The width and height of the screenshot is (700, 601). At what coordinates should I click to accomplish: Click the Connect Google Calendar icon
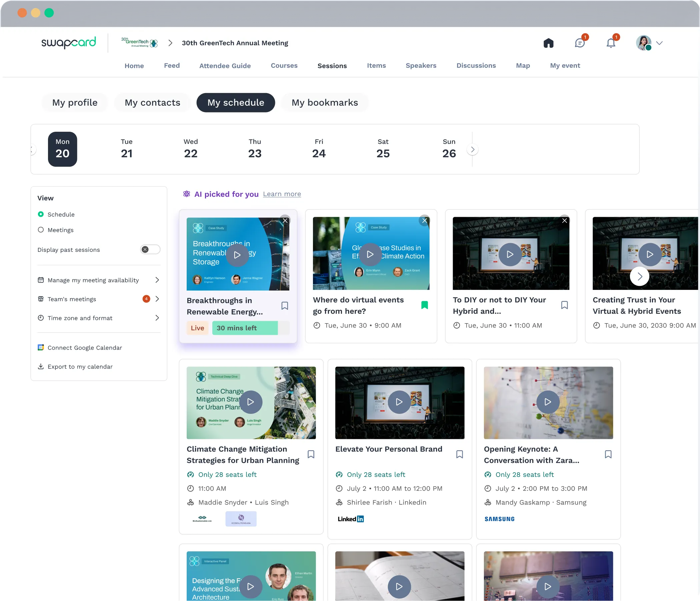(41, 348)
